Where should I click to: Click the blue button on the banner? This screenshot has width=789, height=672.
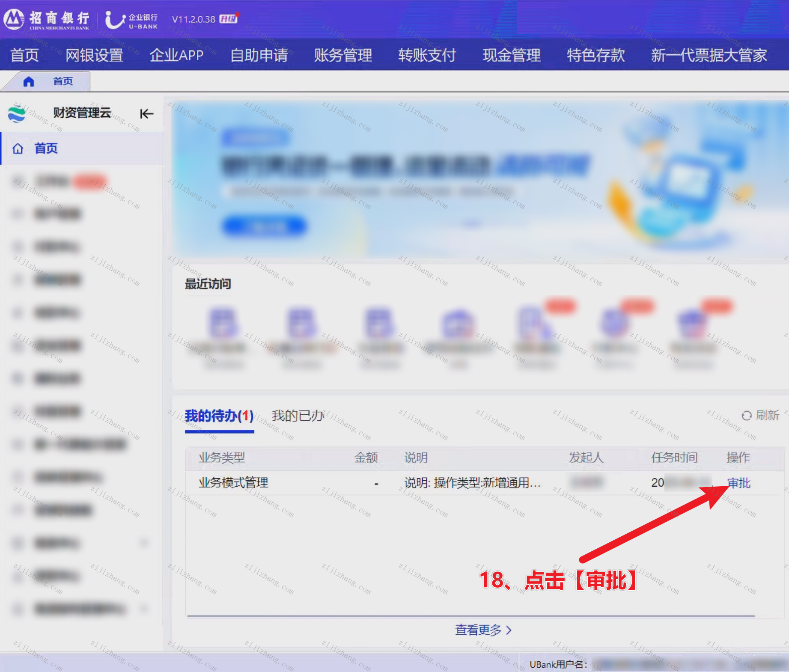point(265,226)
